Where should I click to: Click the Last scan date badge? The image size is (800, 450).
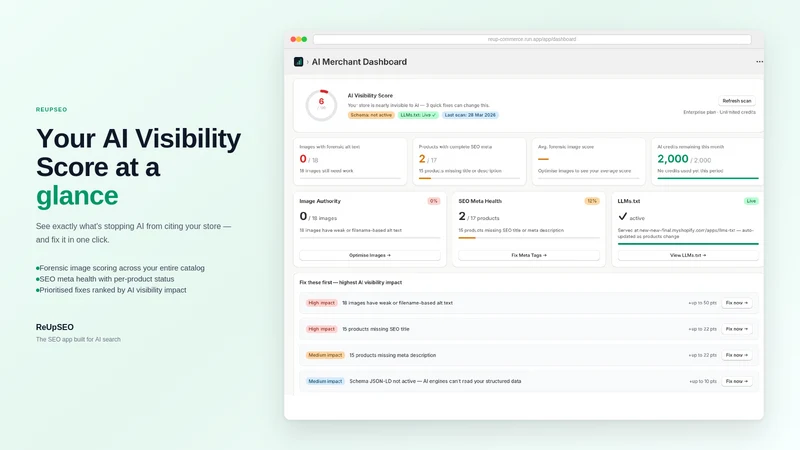(x=470, y=115)
